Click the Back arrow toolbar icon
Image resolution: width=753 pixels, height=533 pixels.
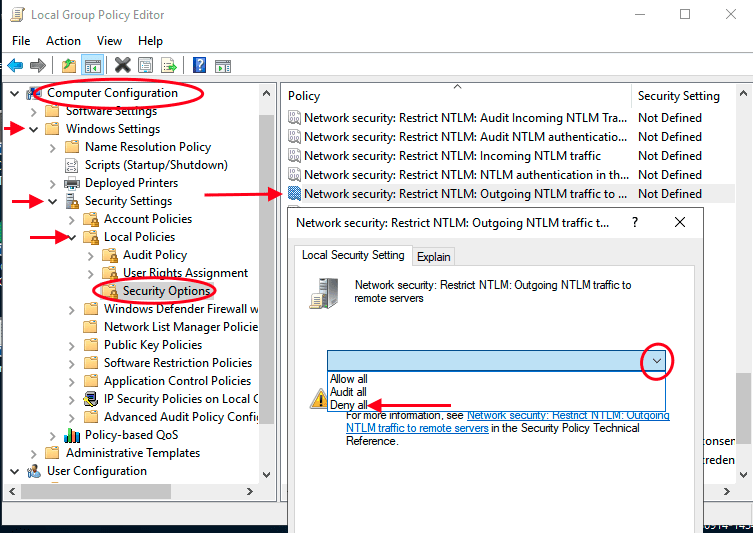point(15,66)
